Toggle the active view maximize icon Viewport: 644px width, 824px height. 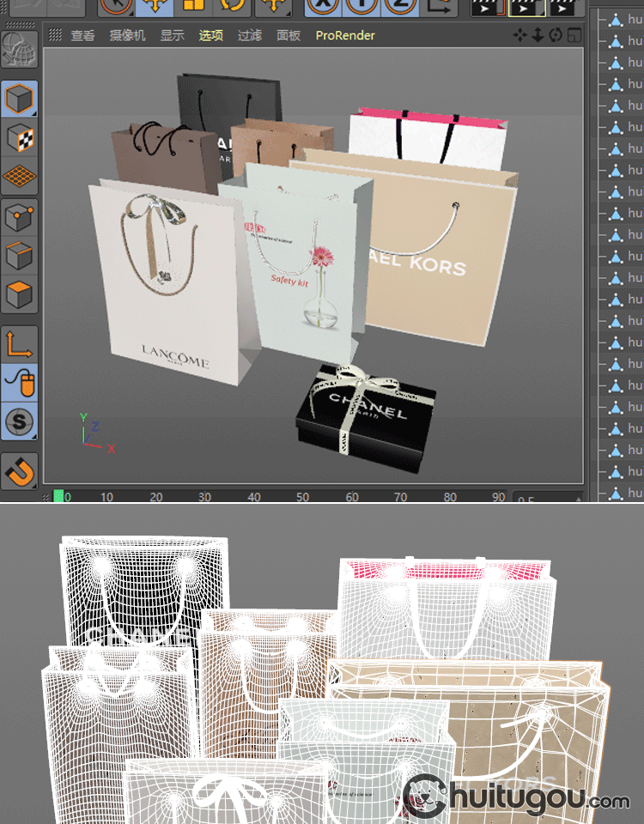(574, 34)
